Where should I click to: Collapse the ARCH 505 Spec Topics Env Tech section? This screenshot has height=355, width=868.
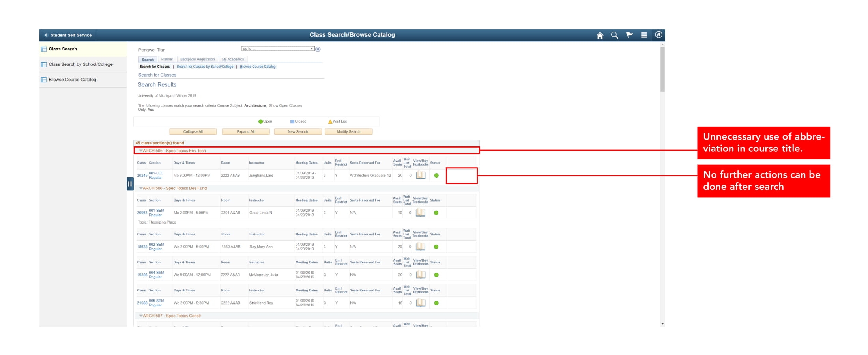(141, 151)
